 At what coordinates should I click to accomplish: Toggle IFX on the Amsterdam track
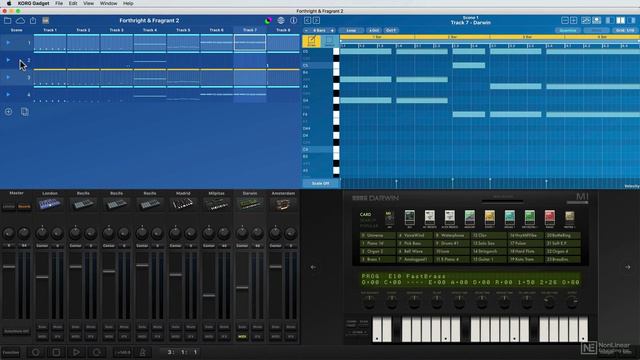point(291,337)
